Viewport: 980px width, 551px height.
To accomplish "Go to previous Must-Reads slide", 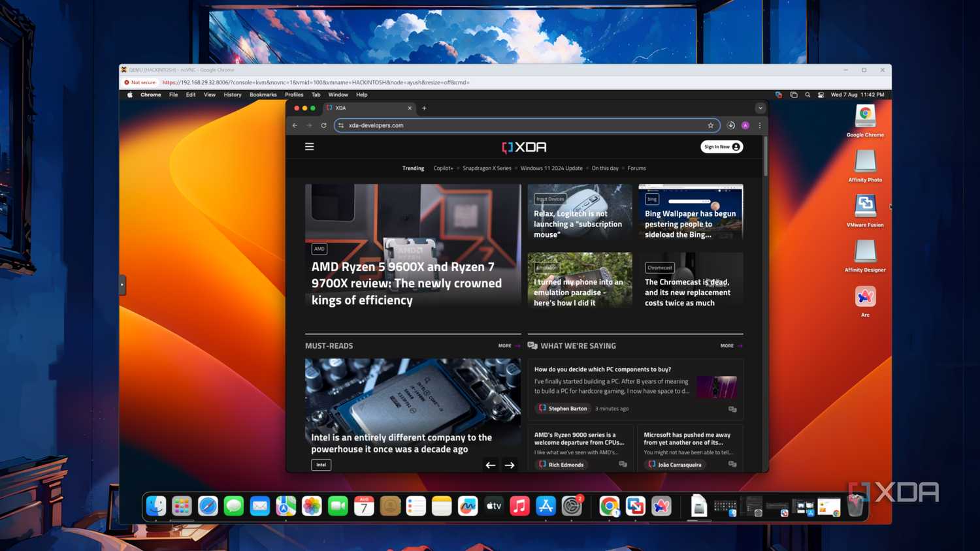I will coord(491,465).
